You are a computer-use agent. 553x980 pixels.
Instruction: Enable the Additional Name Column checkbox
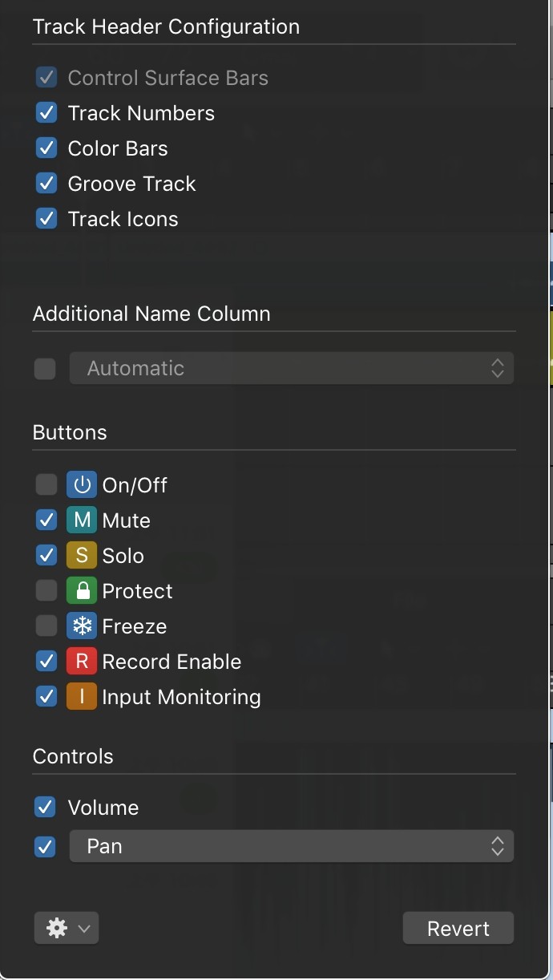45,369
